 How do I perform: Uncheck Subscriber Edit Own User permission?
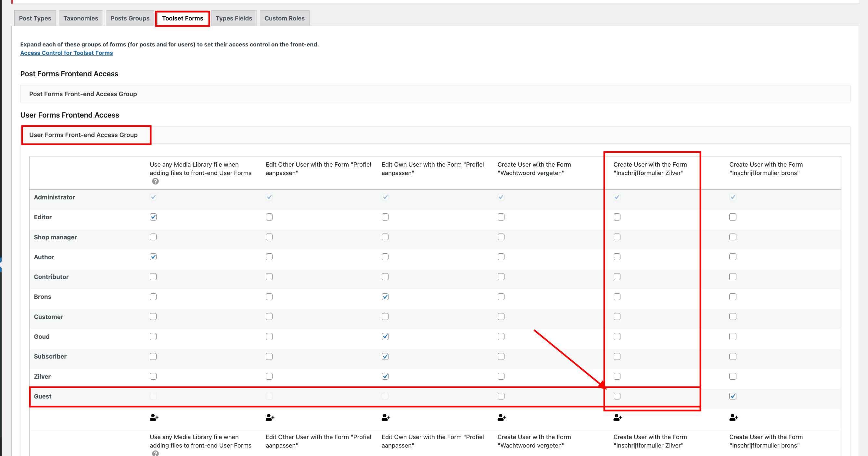click(x=385, y=356)
